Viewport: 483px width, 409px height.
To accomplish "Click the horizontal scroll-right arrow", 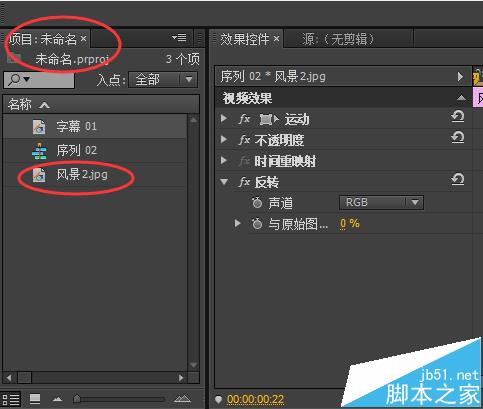I will 181,378.
